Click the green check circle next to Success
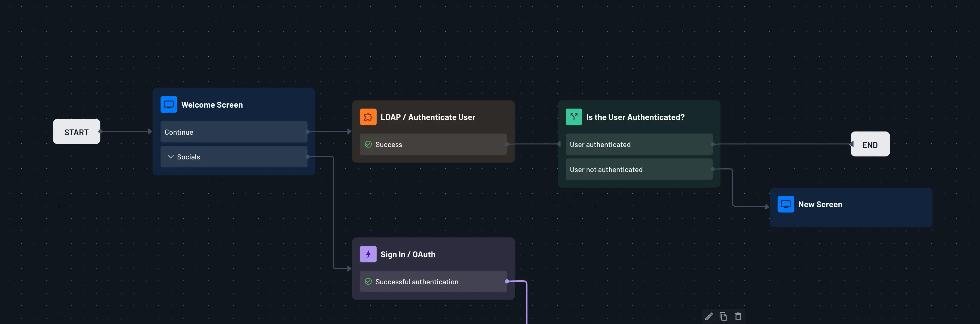This screenshot has height=324, width=980. (x=368, y=144)
